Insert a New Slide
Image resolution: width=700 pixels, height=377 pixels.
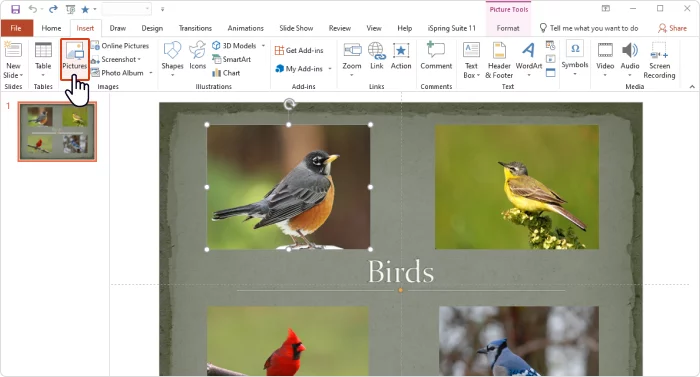pos(13,60)
